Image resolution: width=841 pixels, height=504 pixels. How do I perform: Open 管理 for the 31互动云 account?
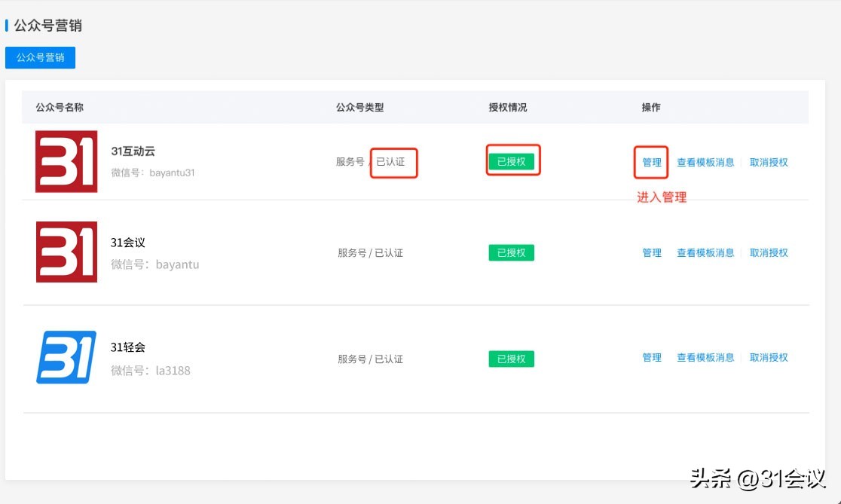click(650, 161)
